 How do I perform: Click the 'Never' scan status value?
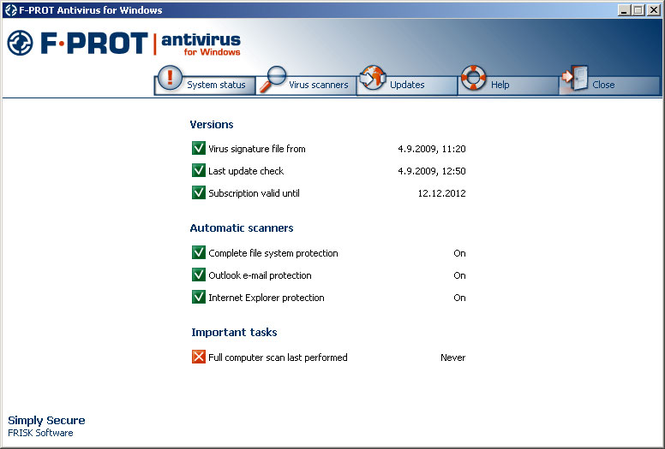(453, 358)
